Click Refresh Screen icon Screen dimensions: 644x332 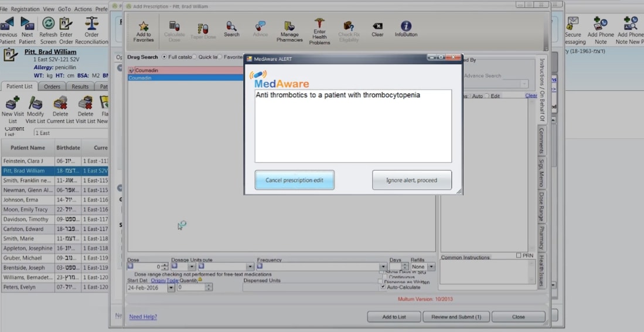coord(49,23)
